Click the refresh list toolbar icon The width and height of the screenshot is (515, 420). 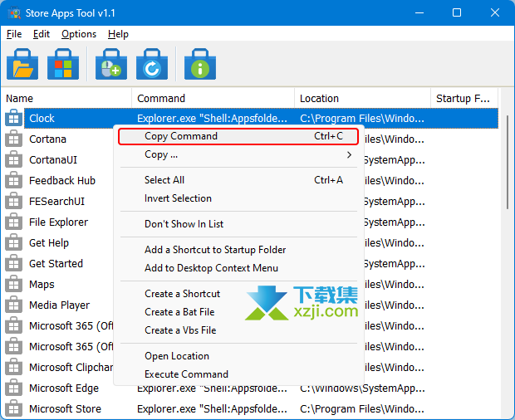coord(152,64)
